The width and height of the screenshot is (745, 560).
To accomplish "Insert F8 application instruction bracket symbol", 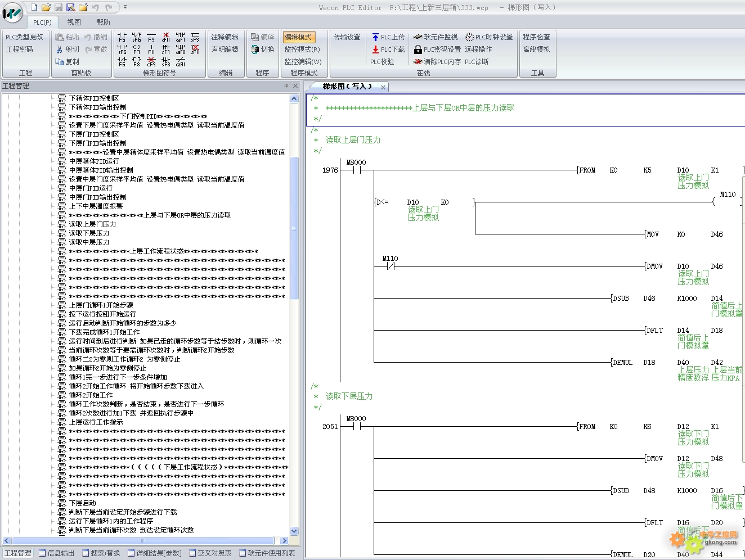I will [x=137, y=62].
